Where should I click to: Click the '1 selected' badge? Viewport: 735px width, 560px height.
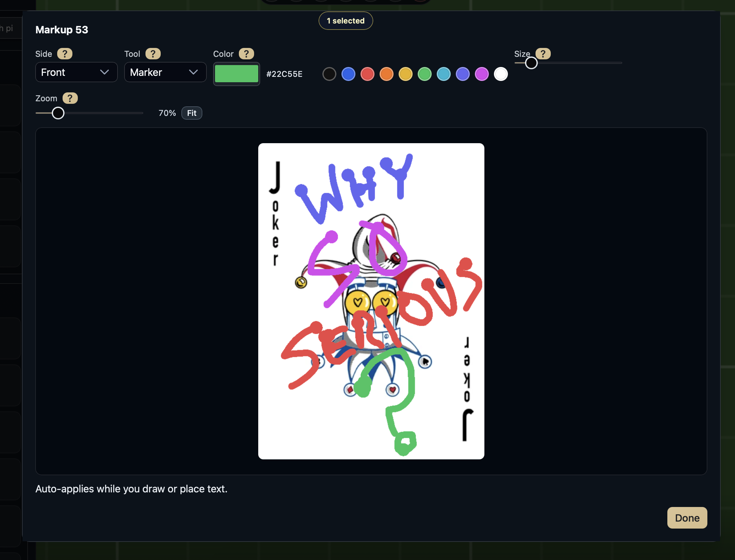pyautogui.click(x=346, y=20)
